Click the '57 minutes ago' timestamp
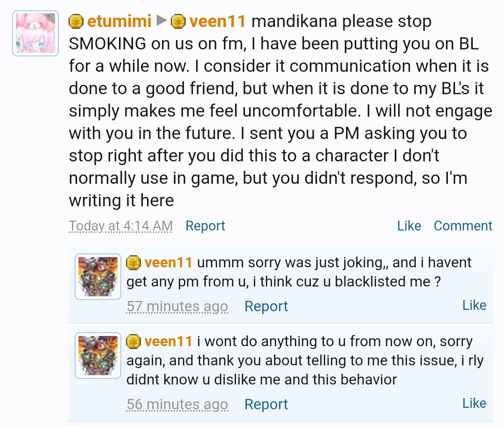Image resolution: width=504 pixels, height=426 pixels. coord(177,307)
